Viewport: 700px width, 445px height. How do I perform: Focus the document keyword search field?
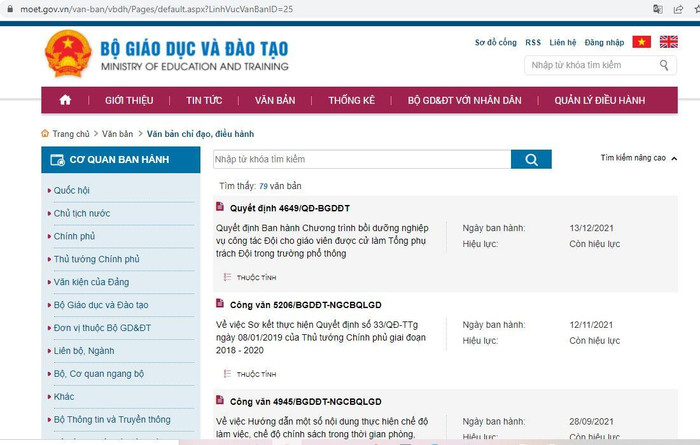[x=362, y=159]
